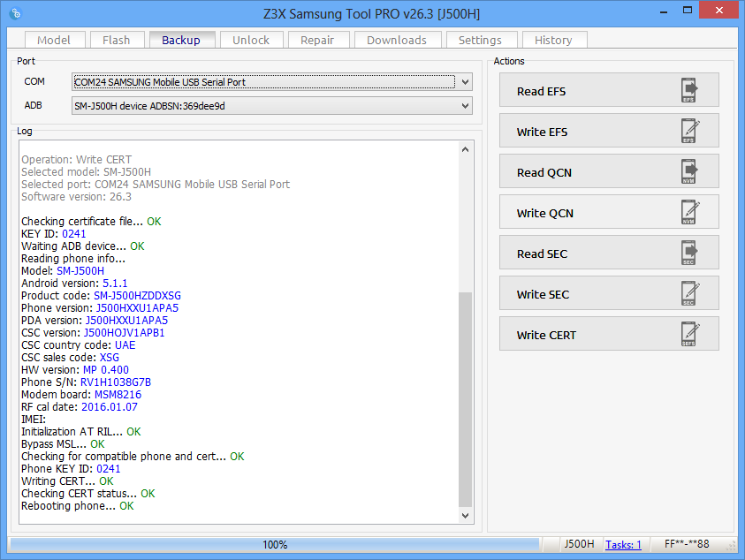Click the Write CERT button

[609, 333]
